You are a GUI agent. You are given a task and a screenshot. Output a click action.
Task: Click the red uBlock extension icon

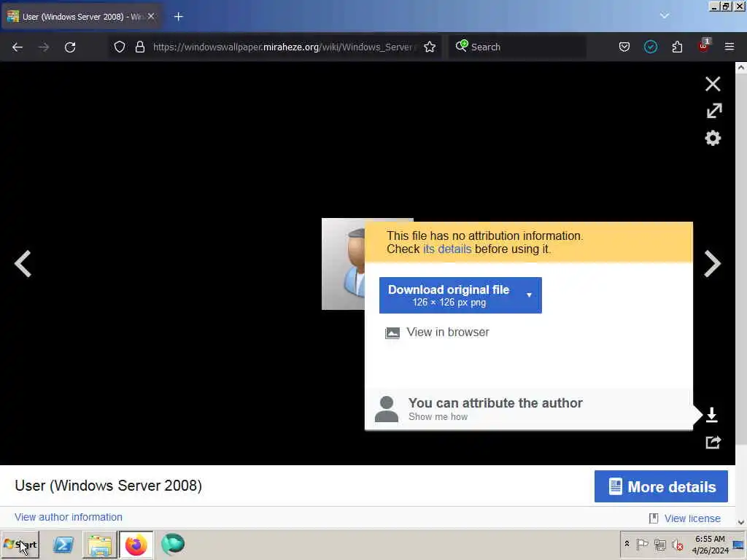coord(703,46)
